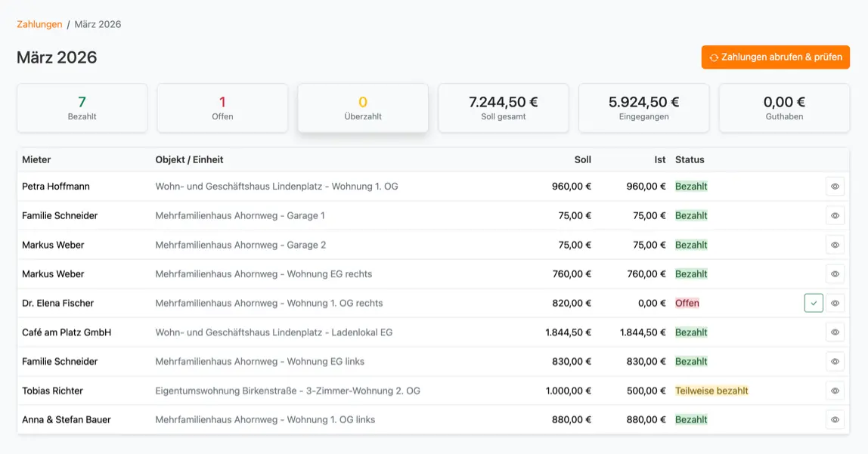The width and height of the screenshot is (868, 454).
Task: Open eye icon for Café am Platz GmbH
Action: click(835, 332)
